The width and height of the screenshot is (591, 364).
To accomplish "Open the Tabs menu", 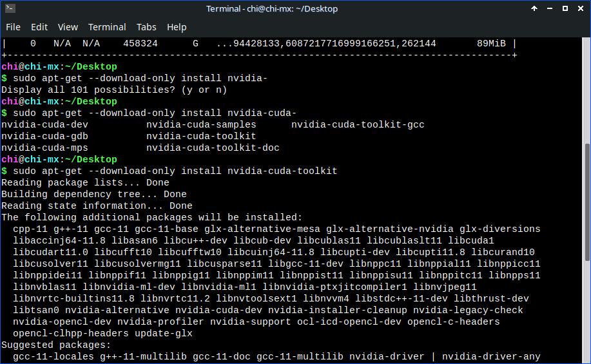I will (146, 27).
